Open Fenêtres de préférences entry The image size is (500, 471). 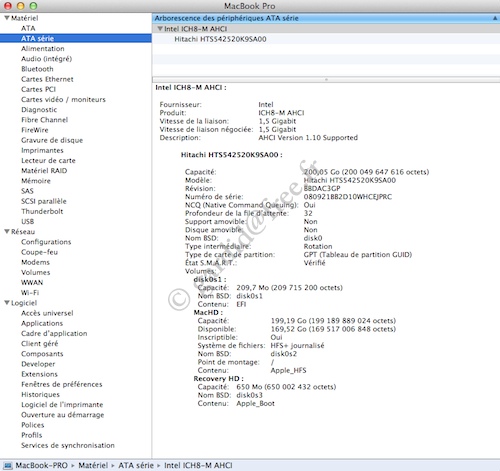point(62,384)
